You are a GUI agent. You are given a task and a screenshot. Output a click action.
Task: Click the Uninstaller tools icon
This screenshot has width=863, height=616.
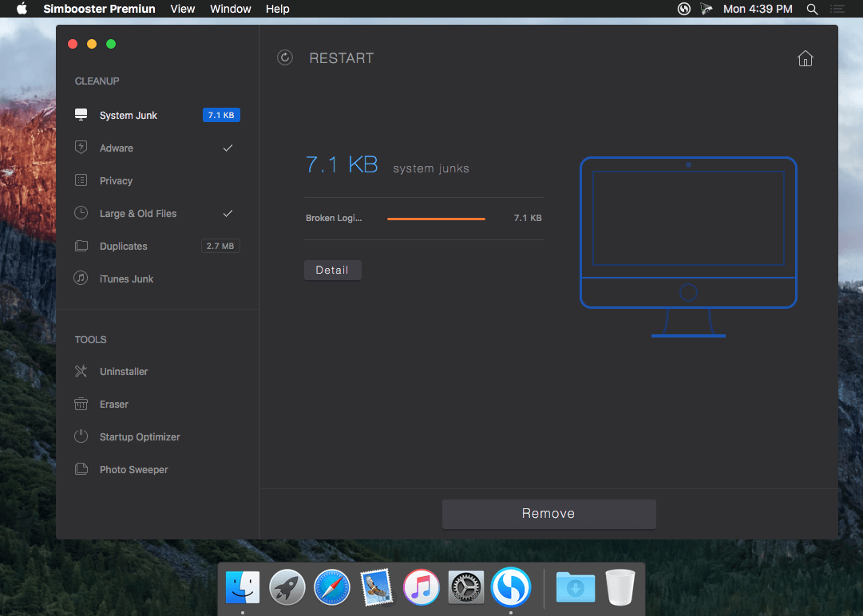(81, 371)
